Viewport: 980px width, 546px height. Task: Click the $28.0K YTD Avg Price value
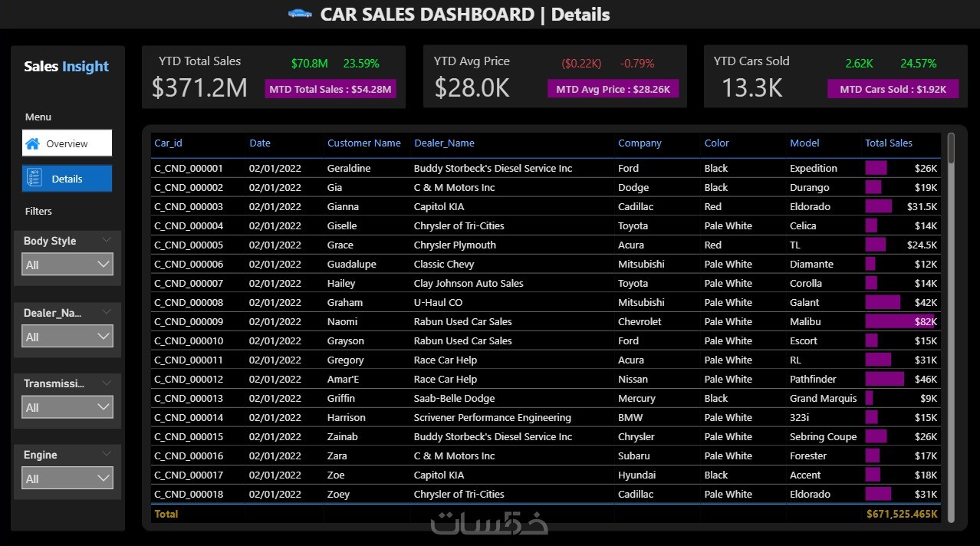472,87
